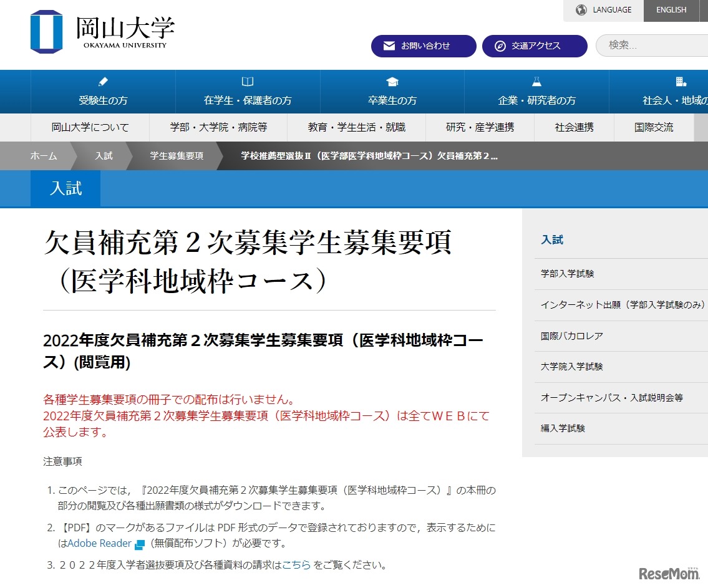Select the graduation cap icon above 卒業生の方

coord(392,81)
